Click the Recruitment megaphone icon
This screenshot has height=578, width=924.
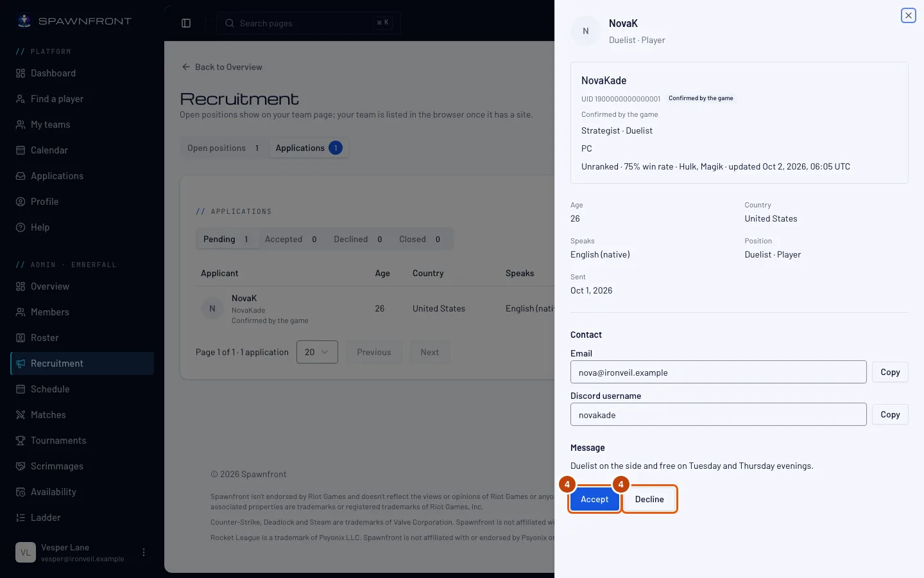(21, 363)
